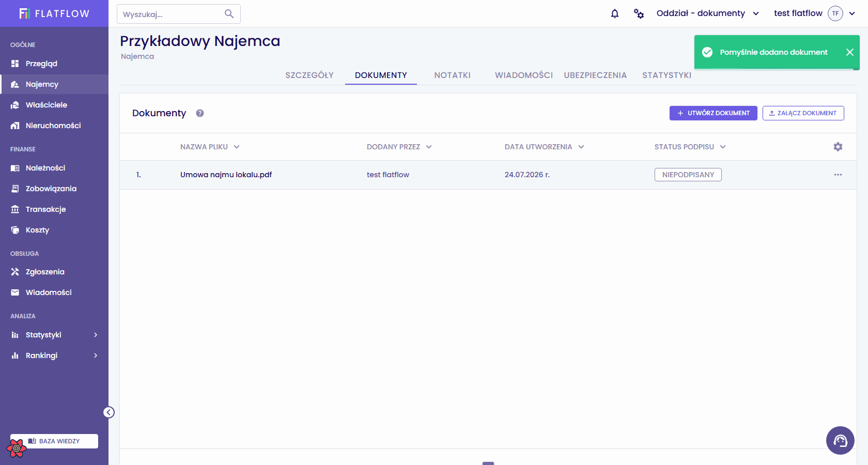Sort by Data utworzenia column chevron

tap(581, 147)
